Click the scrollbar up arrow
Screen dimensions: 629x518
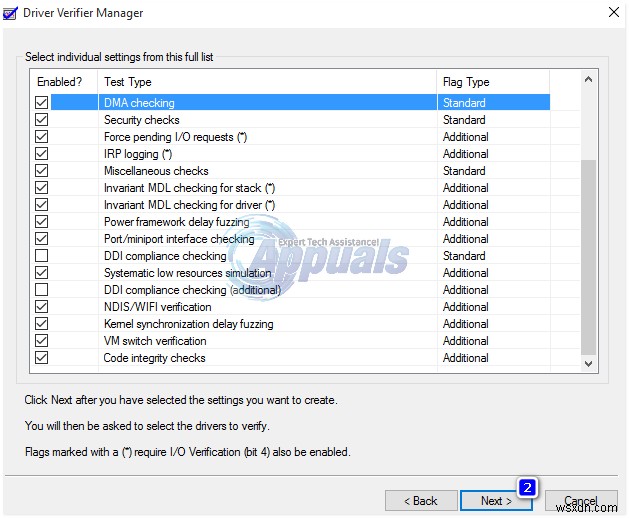[588, 79]
